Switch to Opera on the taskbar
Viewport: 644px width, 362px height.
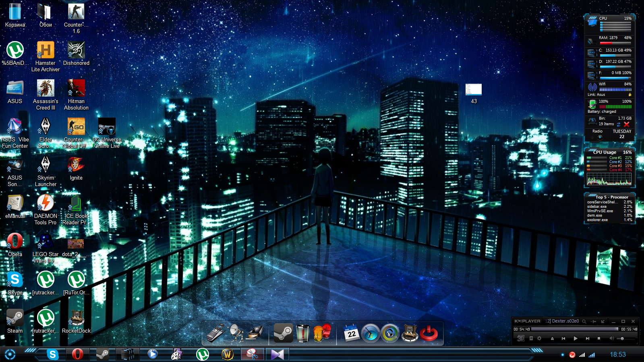coord(77,354)
